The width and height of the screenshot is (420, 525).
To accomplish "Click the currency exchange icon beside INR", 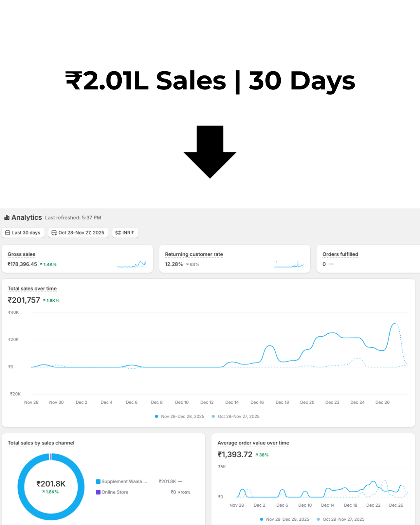I will [118, 233].
